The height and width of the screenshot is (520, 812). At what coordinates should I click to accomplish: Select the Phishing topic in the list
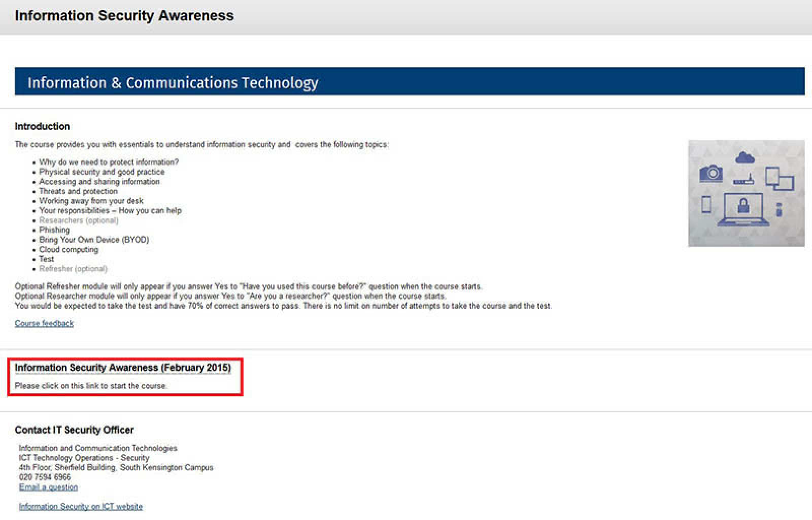[x=54, y=230]
